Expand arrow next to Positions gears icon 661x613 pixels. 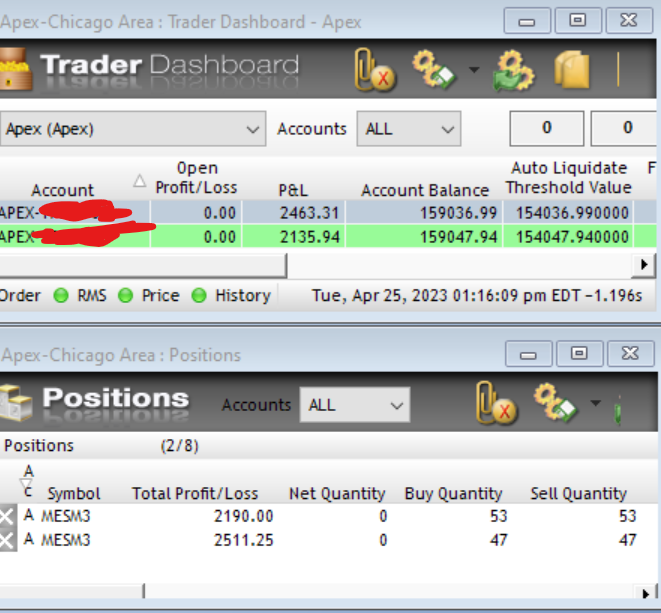point(595,403)
